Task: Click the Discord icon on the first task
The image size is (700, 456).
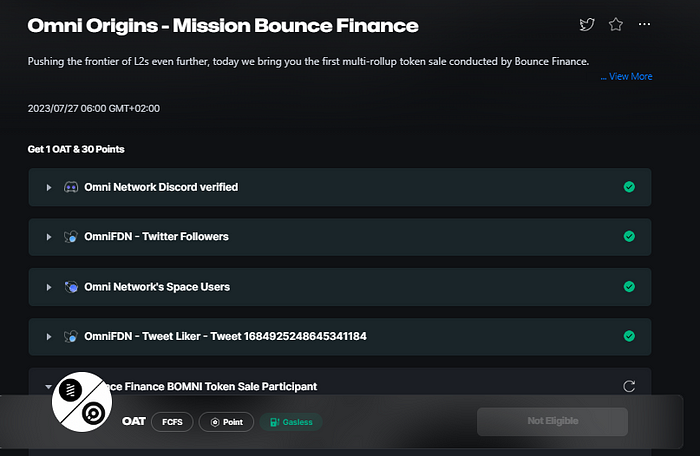Action: pyautogui.click(x=71, y=187)
